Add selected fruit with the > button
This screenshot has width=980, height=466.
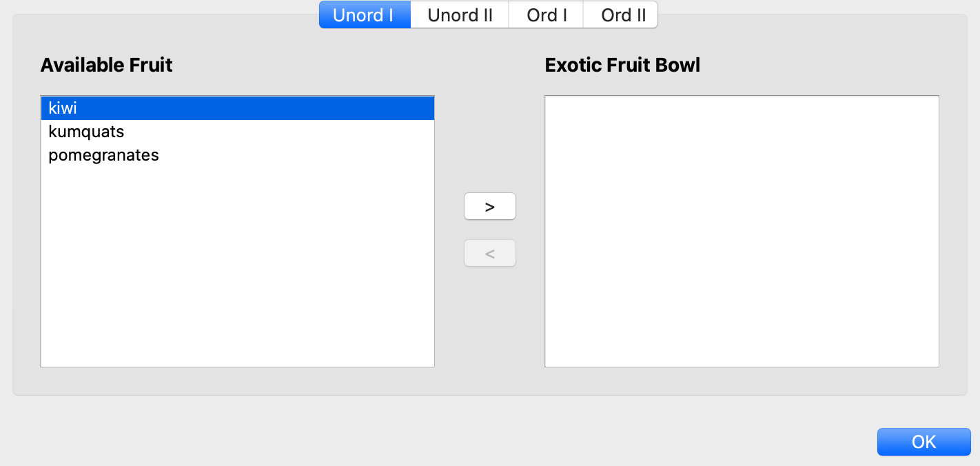[489, 206]
